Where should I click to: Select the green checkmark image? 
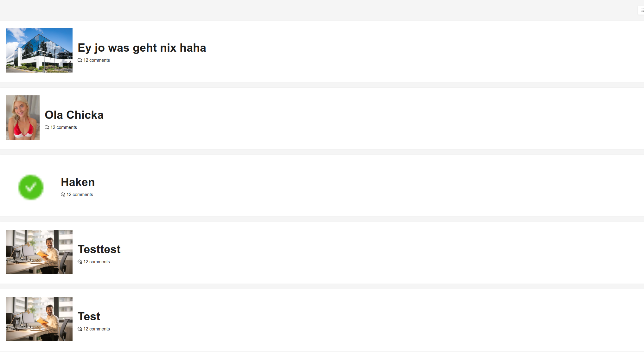click(x=31, y=187)
